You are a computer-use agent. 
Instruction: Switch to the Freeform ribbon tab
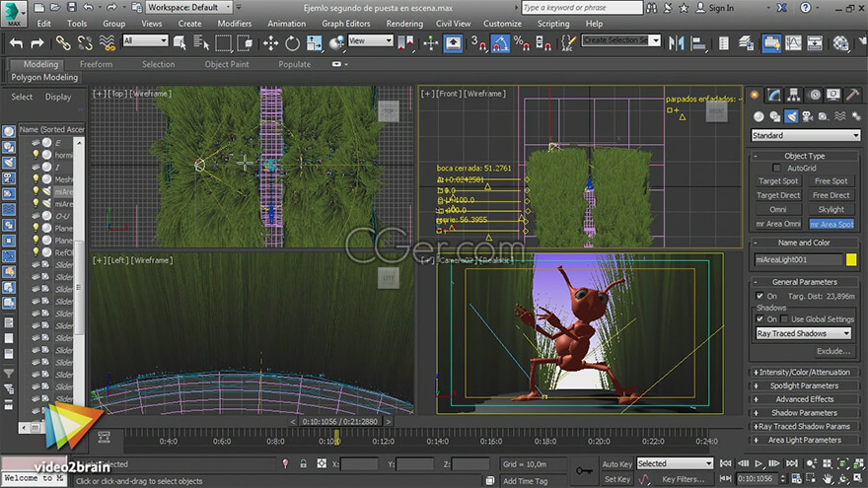pyautogui.click(x=96, y=64)
